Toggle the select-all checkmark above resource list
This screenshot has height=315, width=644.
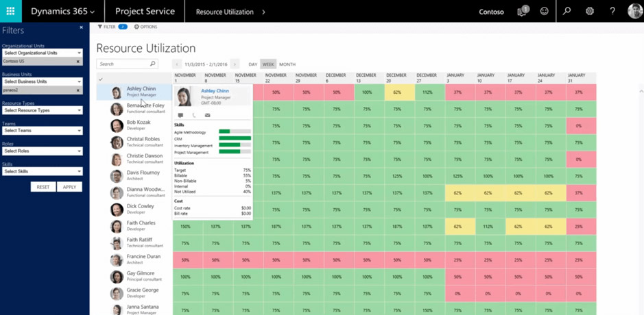click(101, 79)
